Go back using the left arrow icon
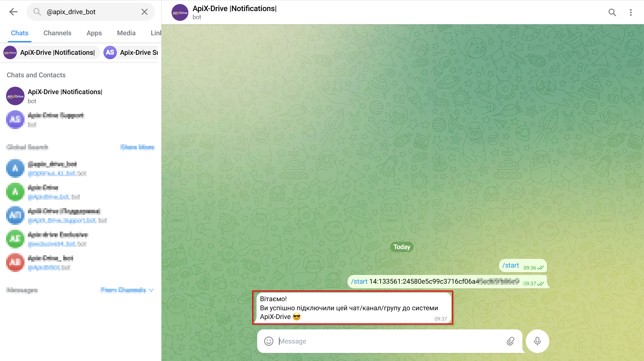The width and height of the screenshot is (644, 361). point(13,12)
